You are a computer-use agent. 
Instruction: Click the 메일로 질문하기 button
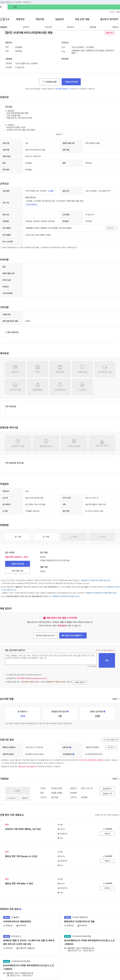point(80,682)
